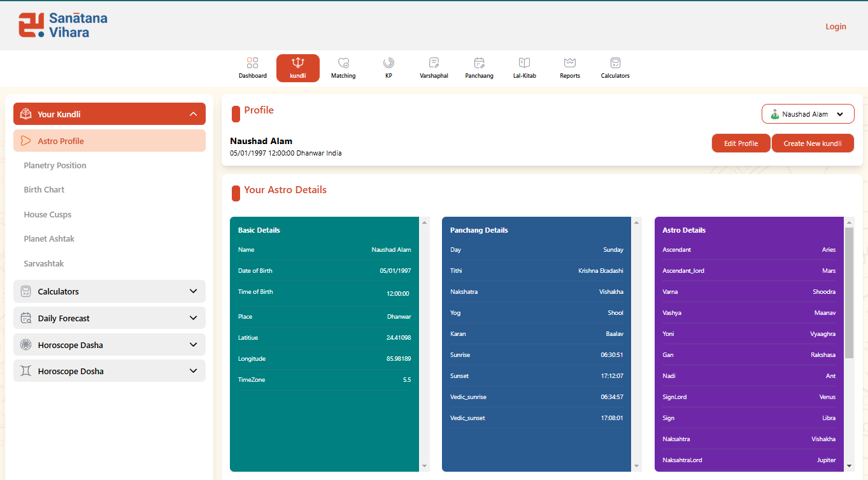Click the Yog value Shool
This screenshot has width=868, height=480.
pos(615,313)
